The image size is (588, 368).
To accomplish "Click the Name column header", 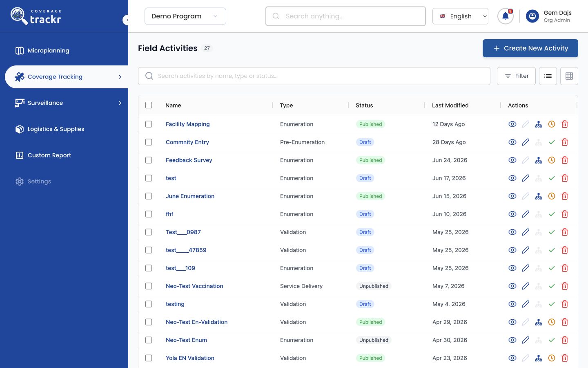I will click(173, 105).
